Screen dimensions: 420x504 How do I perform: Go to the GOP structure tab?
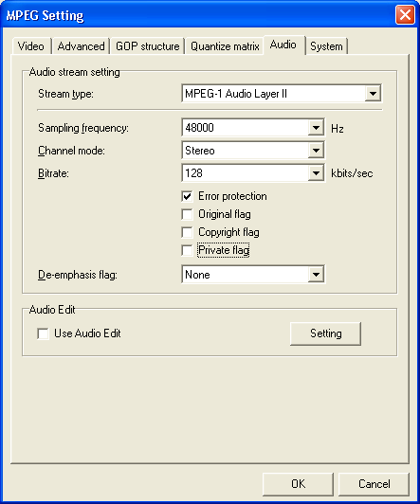tap(148, 46)
